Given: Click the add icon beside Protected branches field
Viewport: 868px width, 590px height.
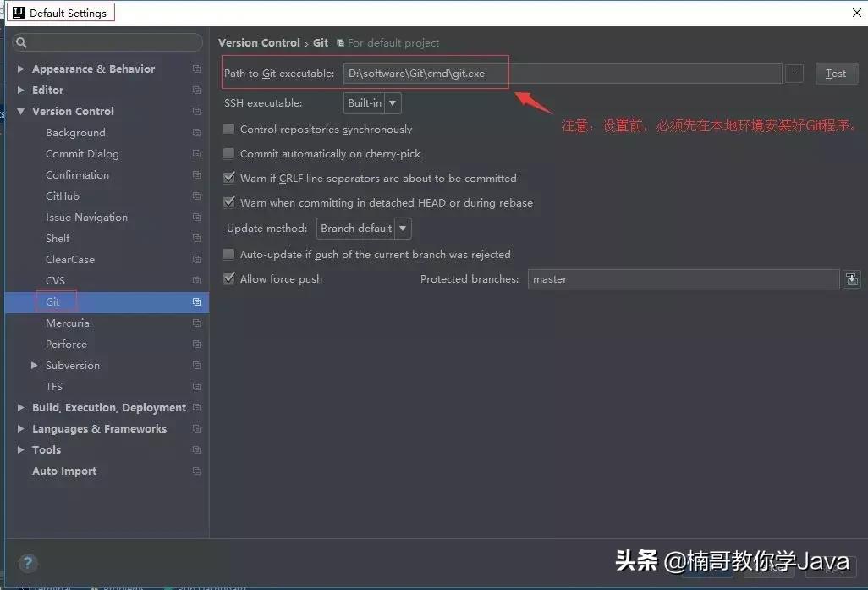Looking at the screenshot, I should (851, 278).
